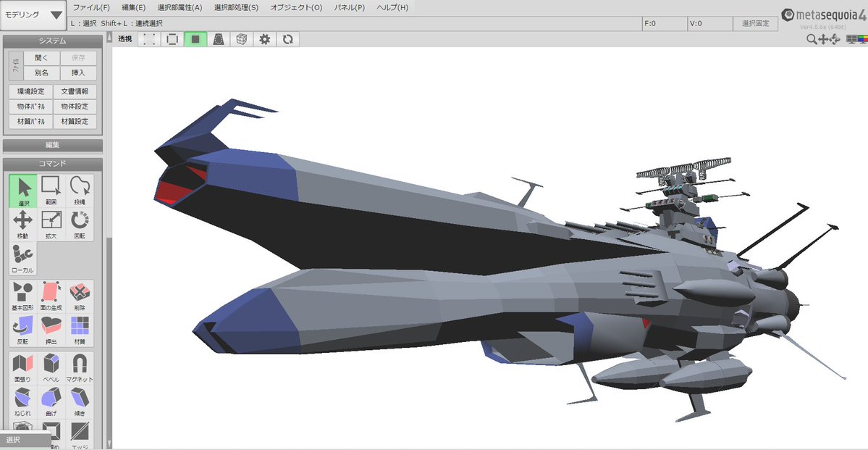Open the パネル(P) menu
This screenshot has height=450, width=868.
coord(350,8)
